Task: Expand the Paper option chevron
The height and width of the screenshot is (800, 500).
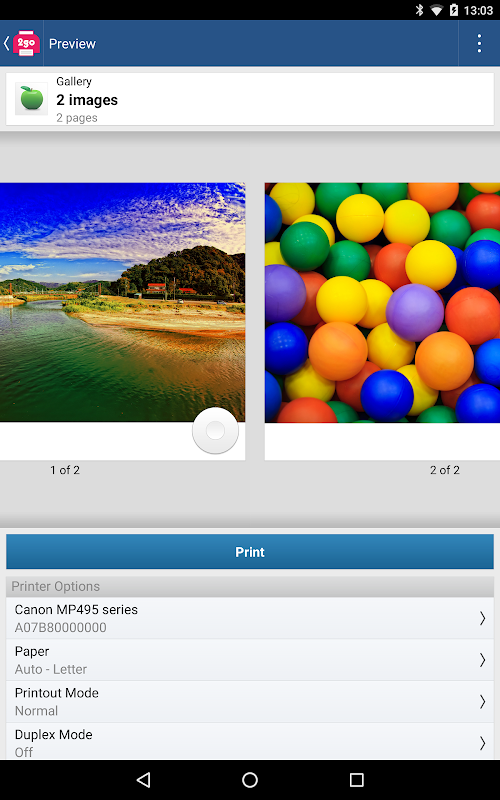Action: click(482, 660)
